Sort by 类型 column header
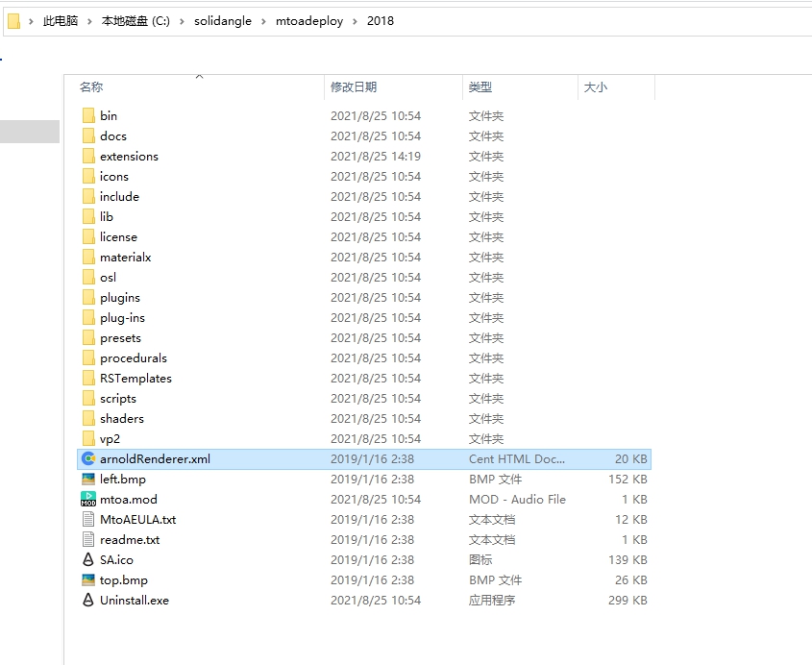 [x=480, y=87]
